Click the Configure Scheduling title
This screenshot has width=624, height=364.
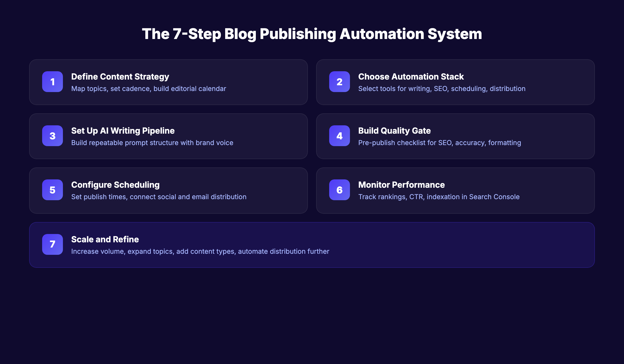pyautogui.click(x=115, y=185)
